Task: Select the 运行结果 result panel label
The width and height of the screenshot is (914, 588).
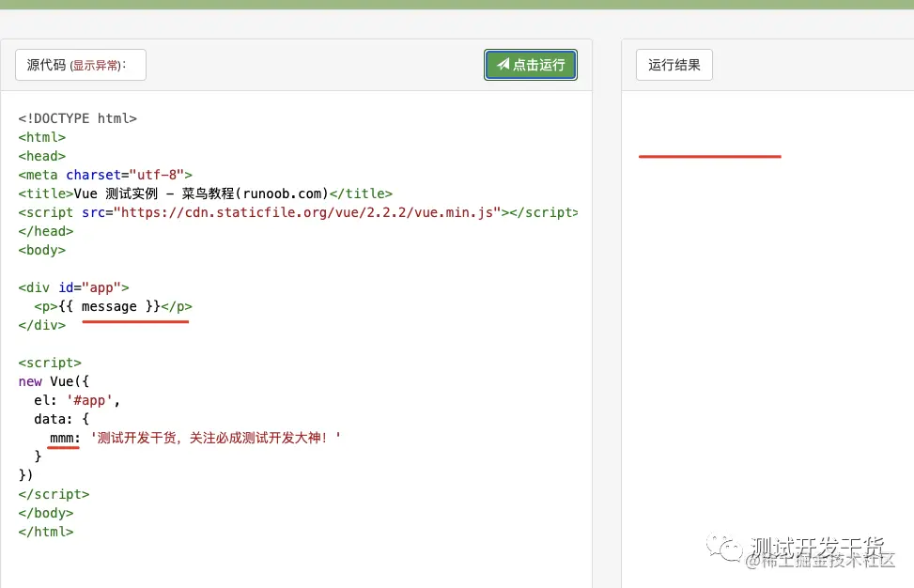Action: (x=674, y=65)
